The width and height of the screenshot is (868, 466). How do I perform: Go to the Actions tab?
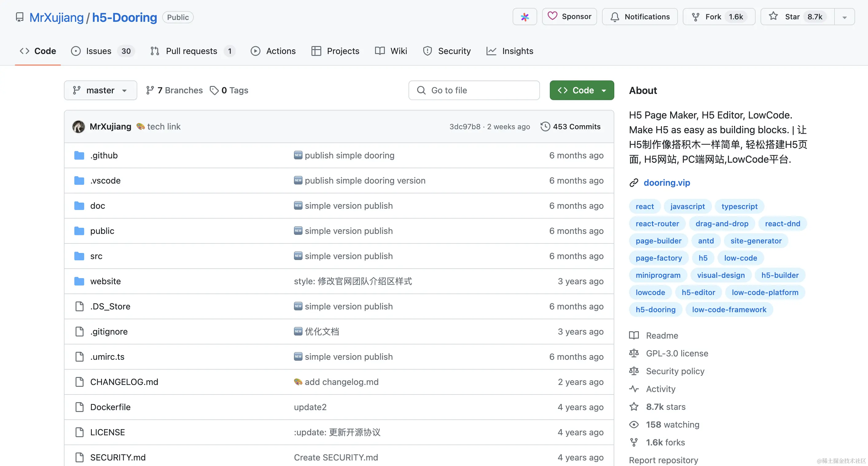tap(273, 51)
